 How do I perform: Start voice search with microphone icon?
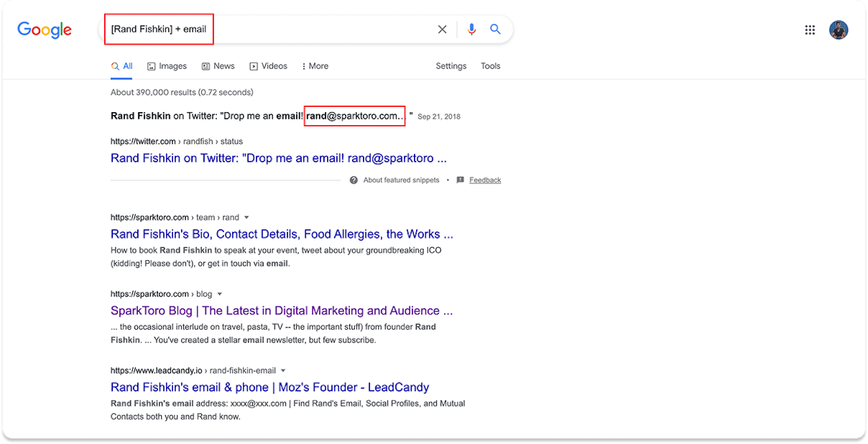[x=471, y=29]
